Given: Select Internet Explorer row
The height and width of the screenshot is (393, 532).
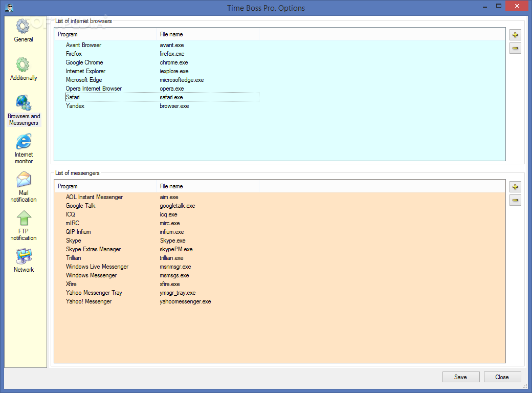Looking at the screenshot, I should pos(162,71).
